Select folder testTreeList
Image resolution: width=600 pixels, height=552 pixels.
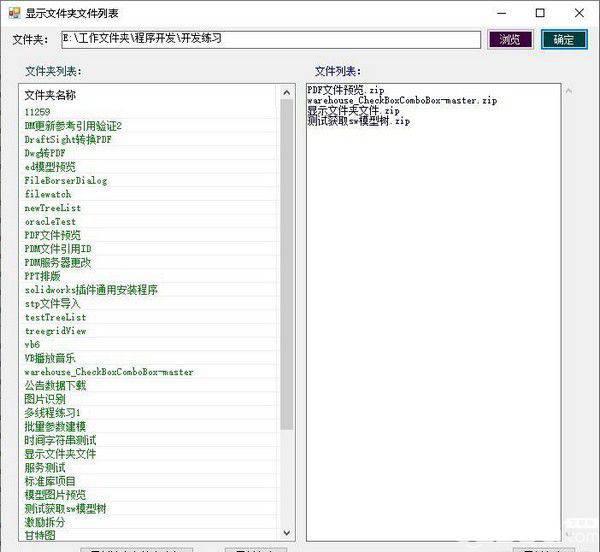pyautogui.click(x=55, y=317)
